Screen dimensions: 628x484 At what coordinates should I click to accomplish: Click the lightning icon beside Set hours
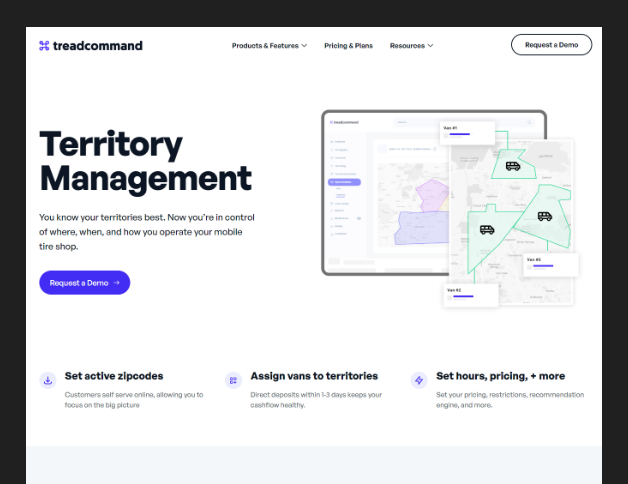(419, 380)
